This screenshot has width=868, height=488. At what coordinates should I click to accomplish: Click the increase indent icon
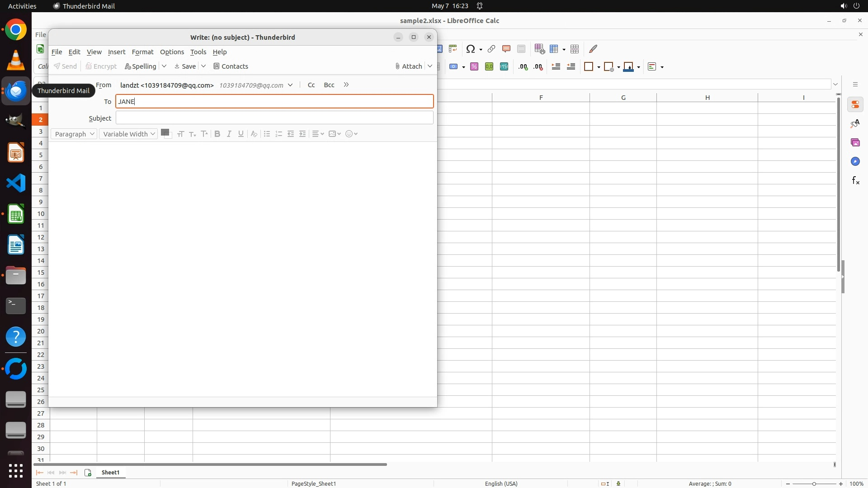coord(302,134)
